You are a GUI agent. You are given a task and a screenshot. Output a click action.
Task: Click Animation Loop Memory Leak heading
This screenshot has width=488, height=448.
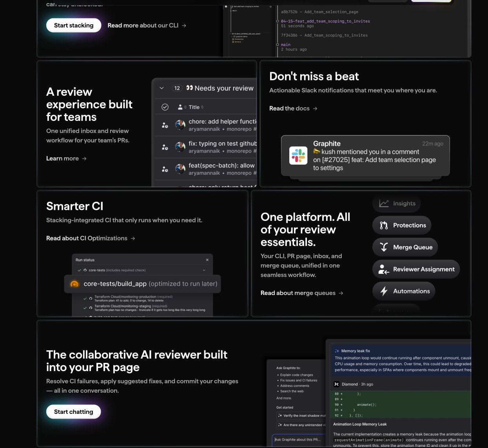[360, 424]
